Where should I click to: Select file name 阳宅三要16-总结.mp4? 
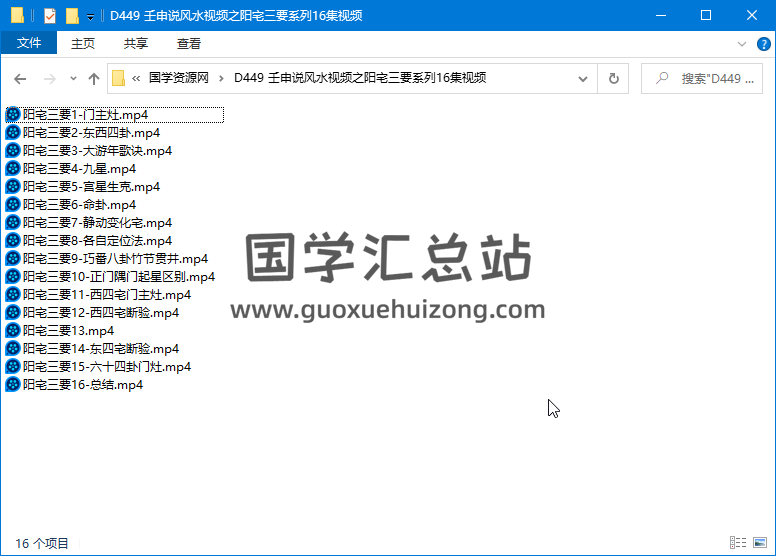point(83,385)
